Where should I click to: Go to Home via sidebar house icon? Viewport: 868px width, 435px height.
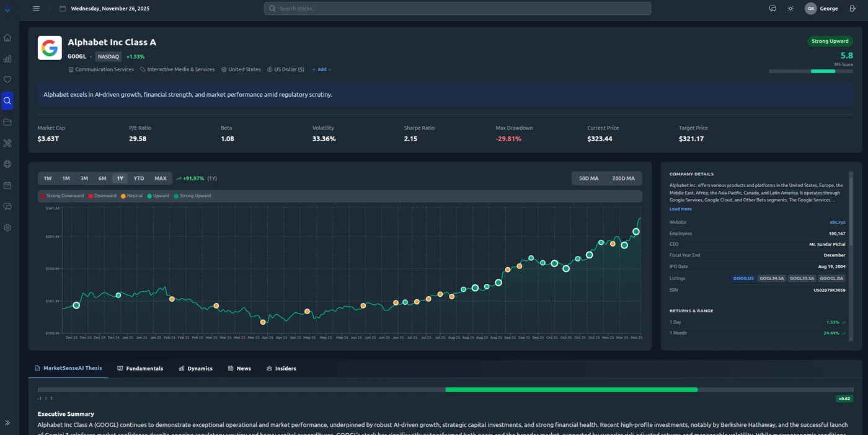tap(7, 38)
